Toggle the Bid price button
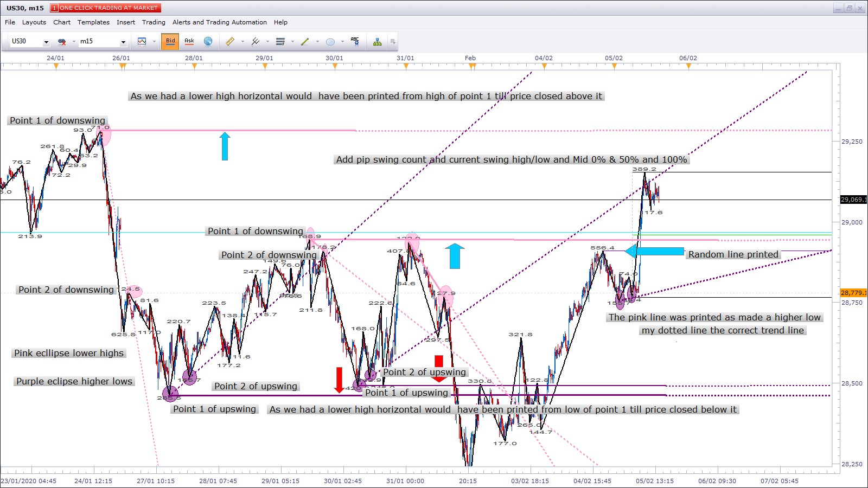 pyautogui.click(x=170, y=41)
